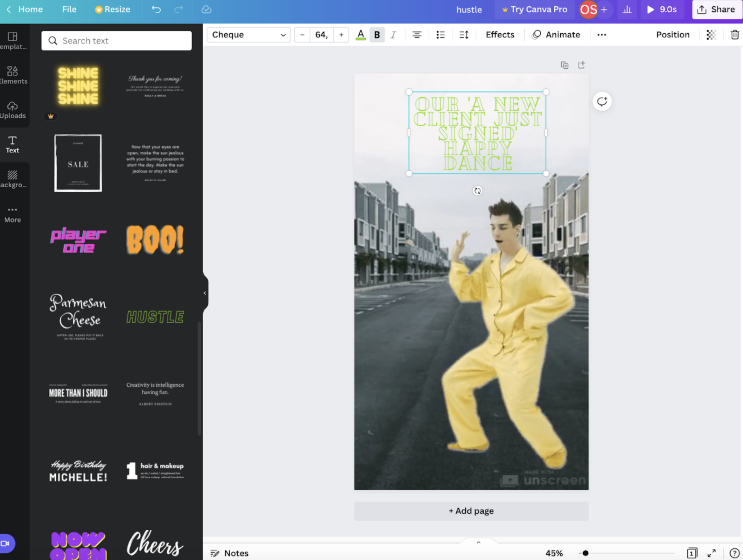The image size is (743, 560).
Task: Open the Share dialog
Action: tap(716, 9)
